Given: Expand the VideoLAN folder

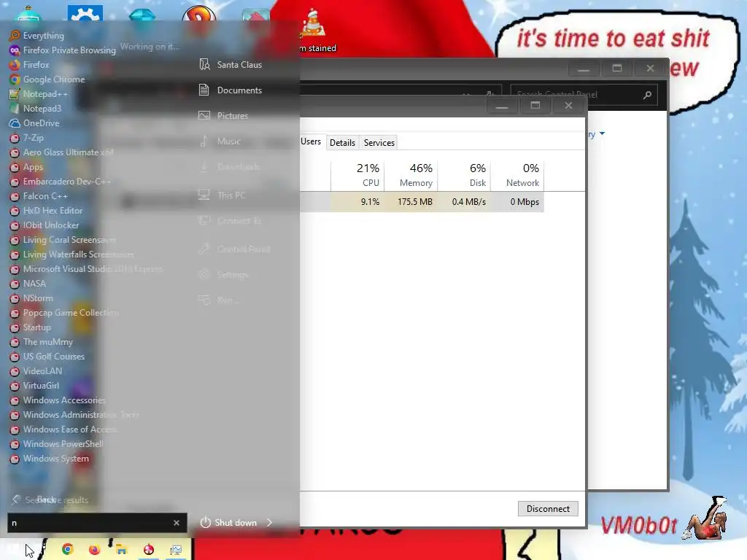Looking at the screenshot, I should (x=36, y=371).
